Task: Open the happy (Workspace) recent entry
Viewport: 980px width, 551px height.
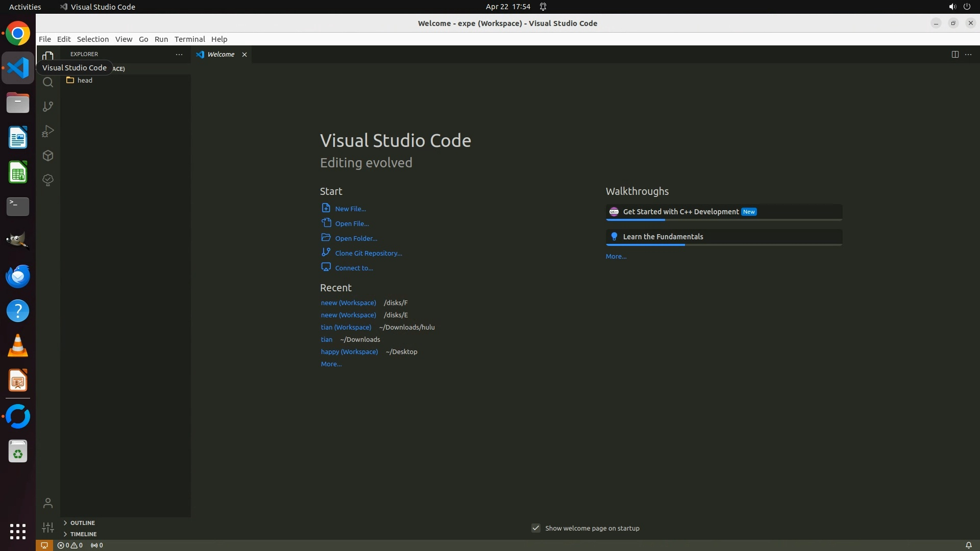Action: point(349,352)
